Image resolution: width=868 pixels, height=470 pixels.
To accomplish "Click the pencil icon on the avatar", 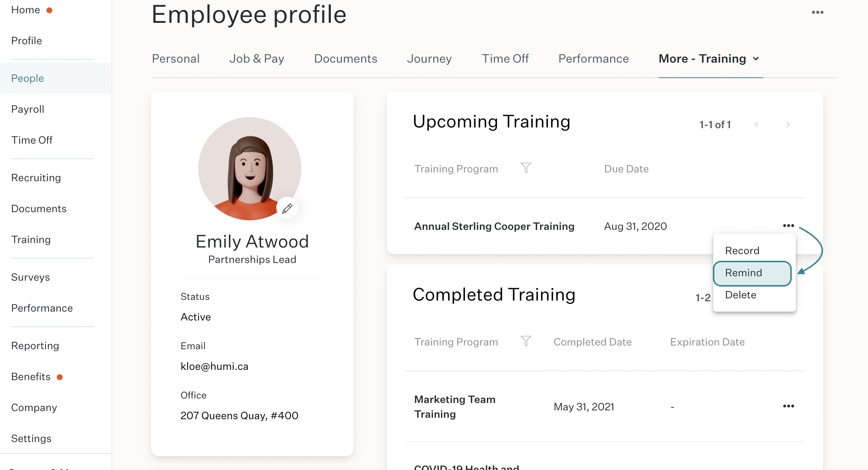I will (287, 208).
